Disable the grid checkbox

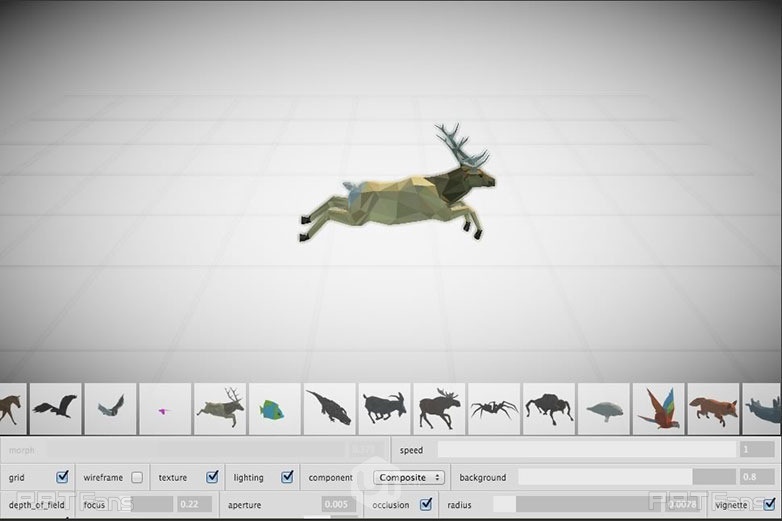click(63, 477)
